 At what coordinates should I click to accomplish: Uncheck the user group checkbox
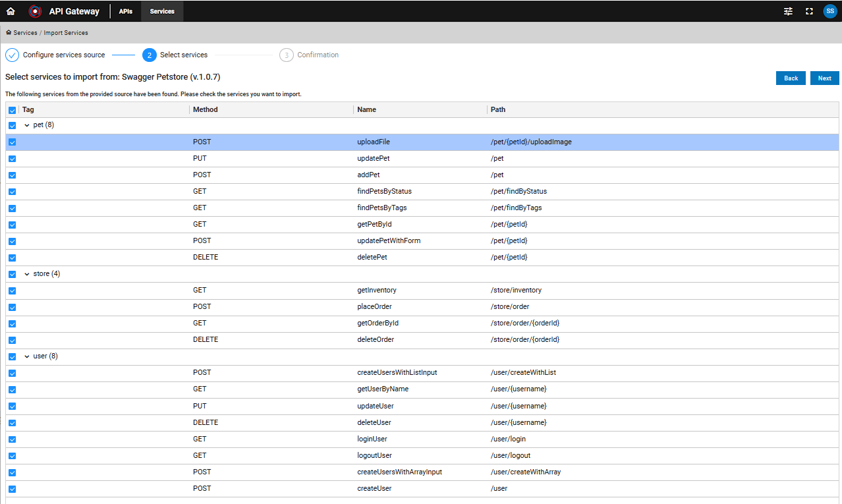click(12, 356)
